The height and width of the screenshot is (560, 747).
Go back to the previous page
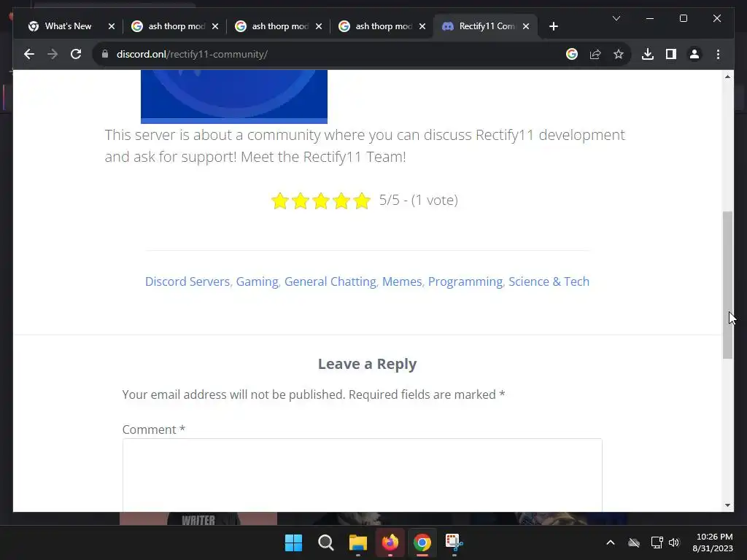29,54
